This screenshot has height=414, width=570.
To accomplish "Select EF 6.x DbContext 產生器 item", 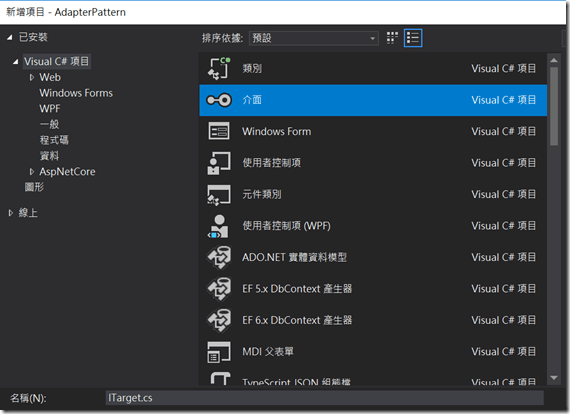I will (373, 320).
